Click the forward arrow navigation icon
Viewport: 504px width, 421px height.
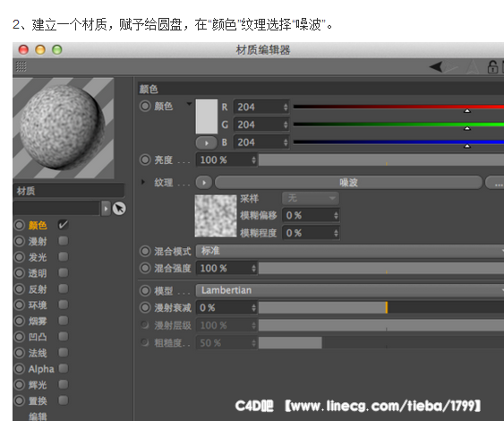click(451, 67)
